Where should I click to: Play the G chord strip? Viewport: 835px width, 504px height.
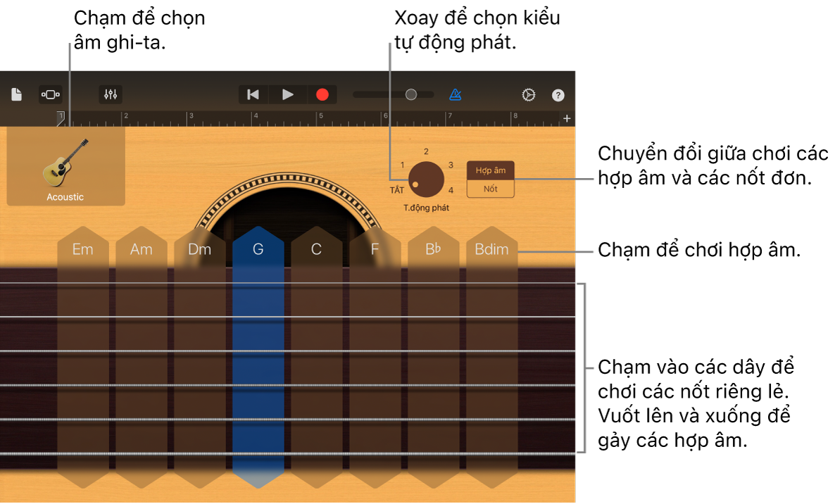[x=258, y=352]
